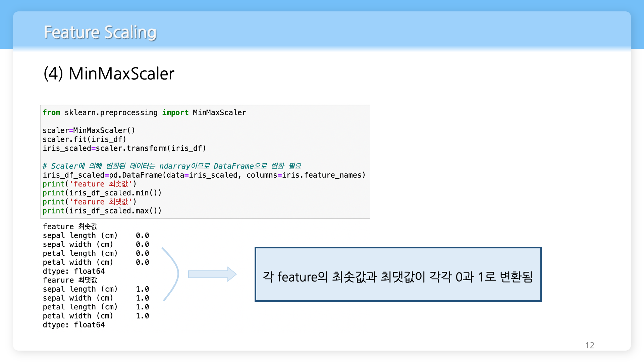644x362 pixels.
Task: Click the scaler.fit(iris_df) line
Action: pos(84,139)
